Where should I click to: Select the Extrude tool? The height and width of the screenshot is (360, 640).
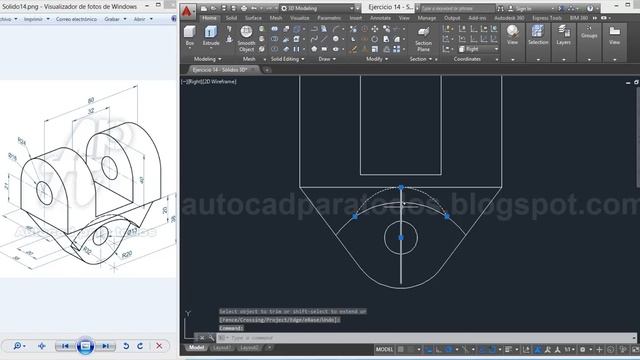(211, 35)
